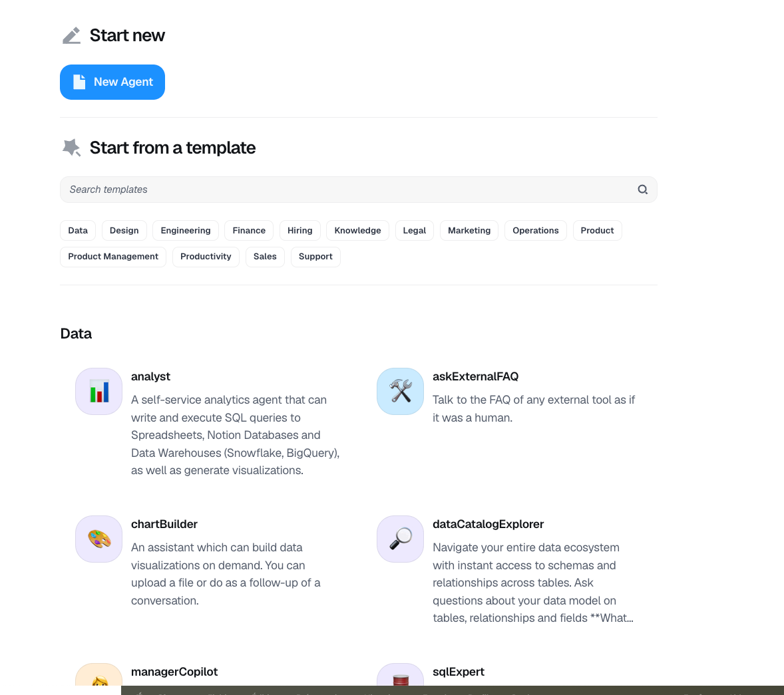Select the chartBuilder palette icon
Image resolution: width=784 pixels, height=695 pixels.
pos(98,539)
